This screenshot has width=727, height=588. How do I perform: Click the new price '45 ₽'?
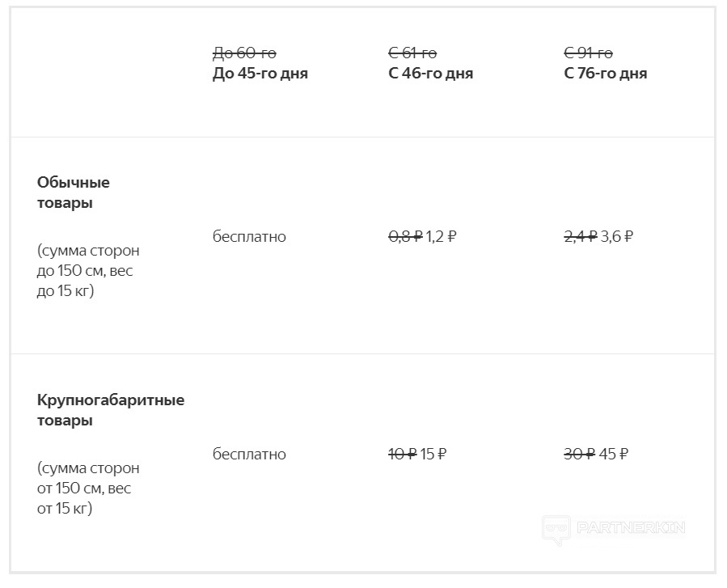614,455
